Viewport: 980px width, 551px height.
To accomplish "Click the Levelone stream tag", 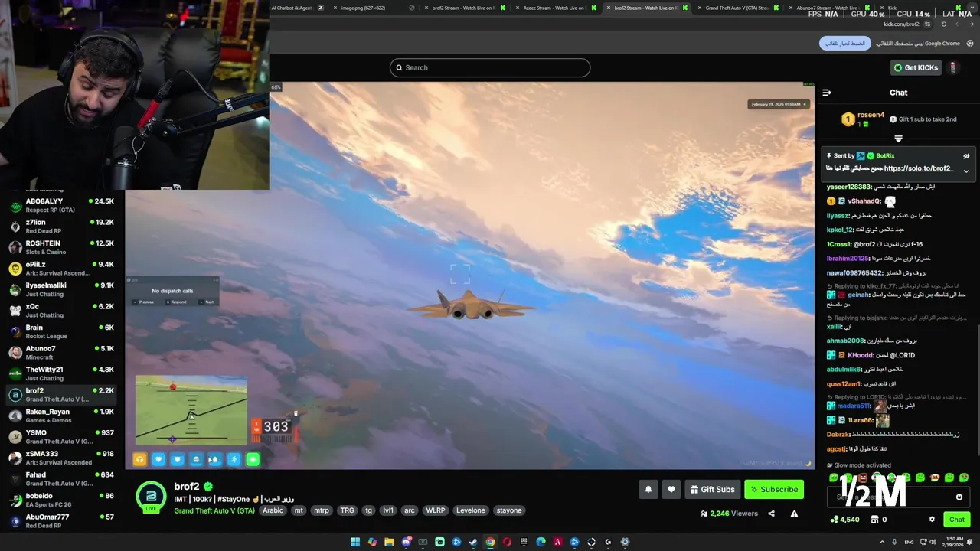I will [x=471, y=510].
